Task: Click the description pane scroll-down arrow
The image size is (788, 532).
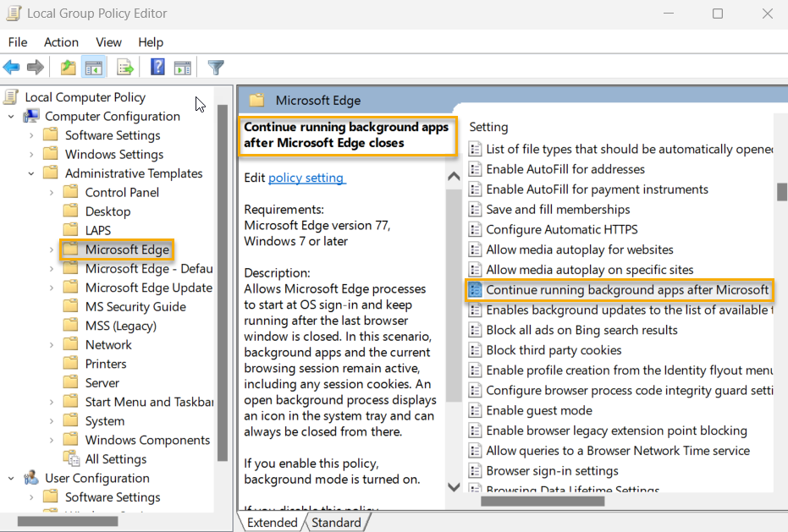Action: (454, 487)
